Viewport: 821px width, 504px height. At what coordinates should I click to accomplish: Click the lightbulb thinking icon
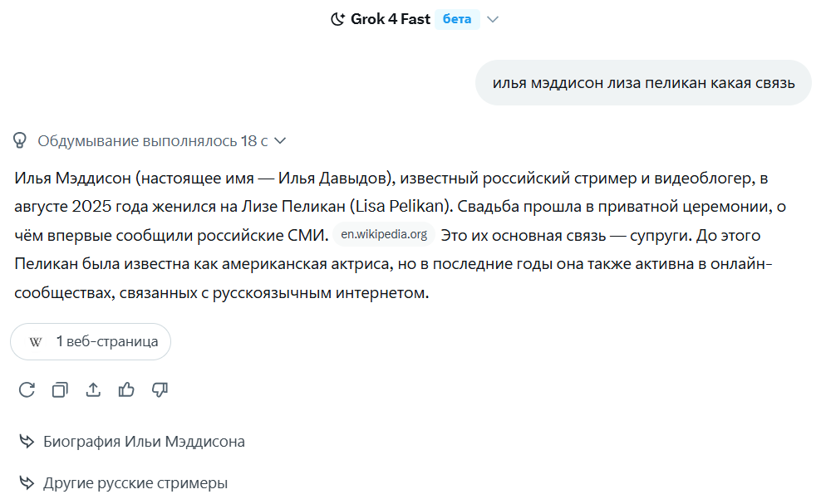click(x=21, y=140)
